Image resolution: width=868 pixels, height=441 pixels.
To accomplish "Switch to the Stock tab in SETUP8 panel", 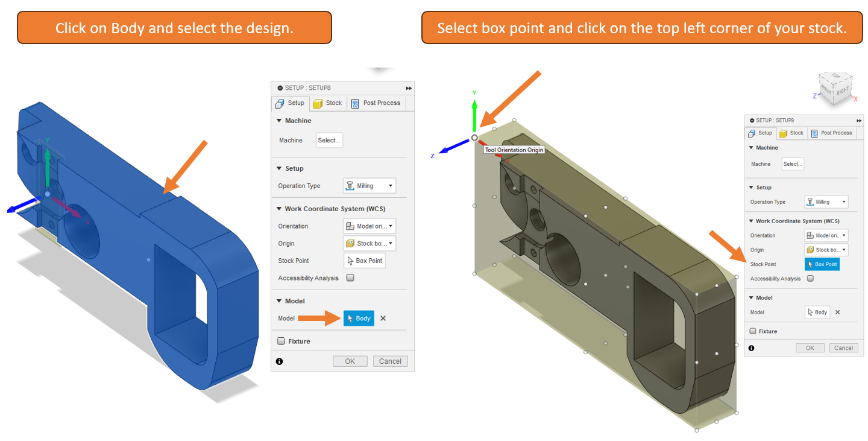I will [x=328, y=103].
